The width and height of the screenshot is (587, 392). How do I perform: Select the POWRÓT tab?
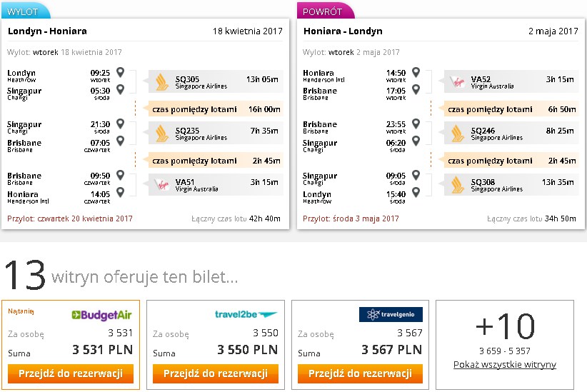click(326, 11)
